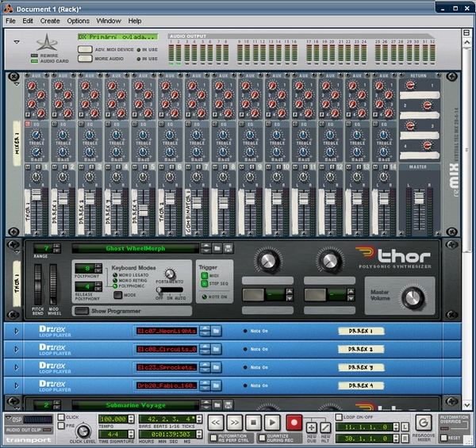Start playback with the play button
The image size is (476, 448).
[x=272, y=423]
